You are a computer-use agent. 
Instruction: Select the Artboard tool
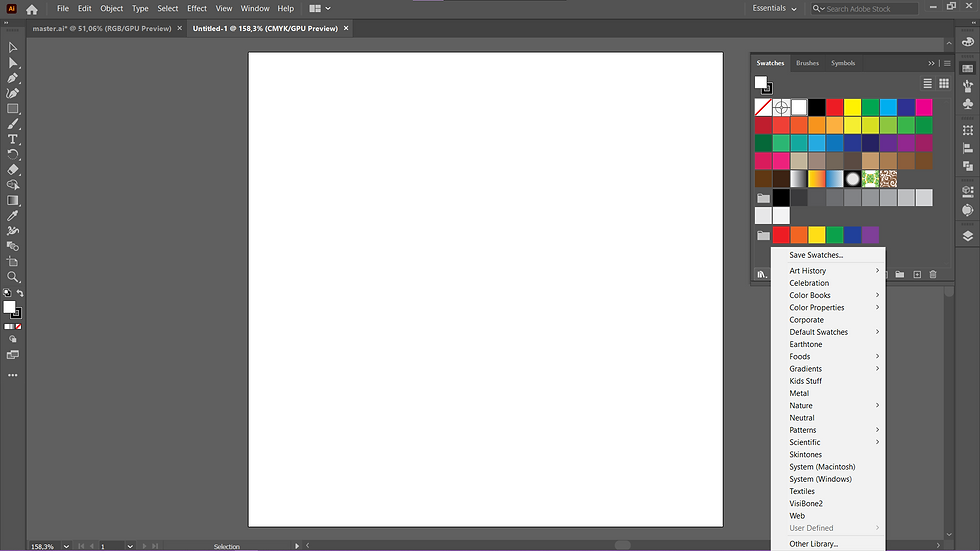coord(12,262)
